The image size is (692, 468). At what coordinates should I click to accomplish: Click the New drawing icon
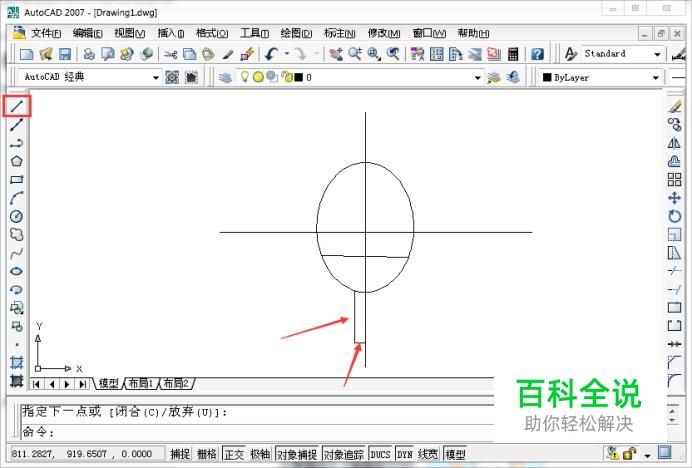26,54
